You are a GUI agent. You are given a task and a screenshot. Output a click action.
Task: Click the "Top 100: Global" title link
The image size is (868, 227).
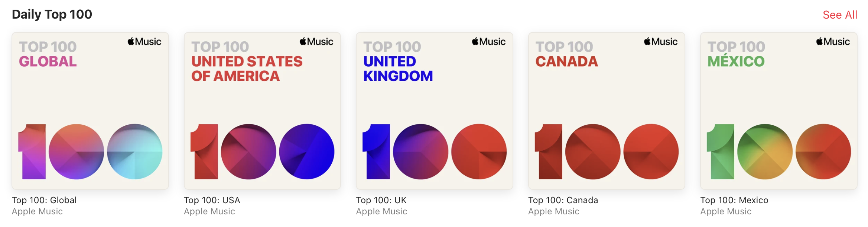(44, 200)
